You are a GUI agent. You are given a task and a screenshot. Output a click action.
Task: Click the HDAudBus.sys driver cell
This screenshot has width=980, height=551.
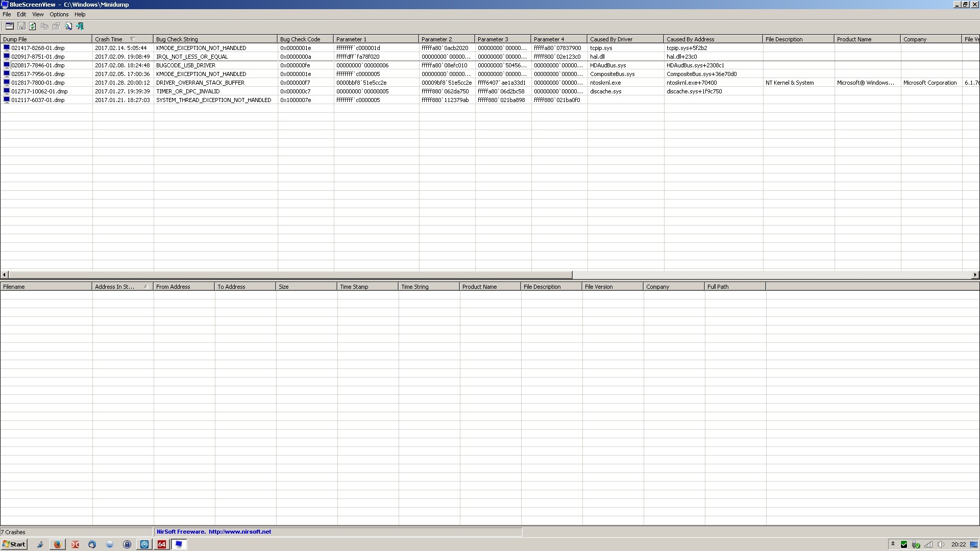[608, 65]
